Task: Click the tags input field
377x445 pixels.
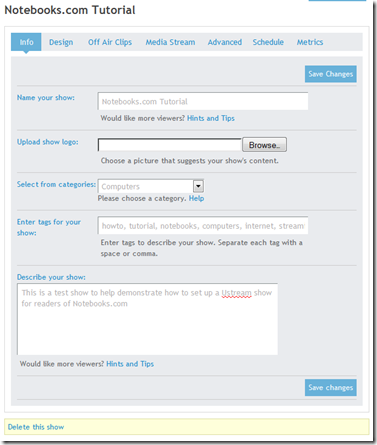Action: [203, 226]
